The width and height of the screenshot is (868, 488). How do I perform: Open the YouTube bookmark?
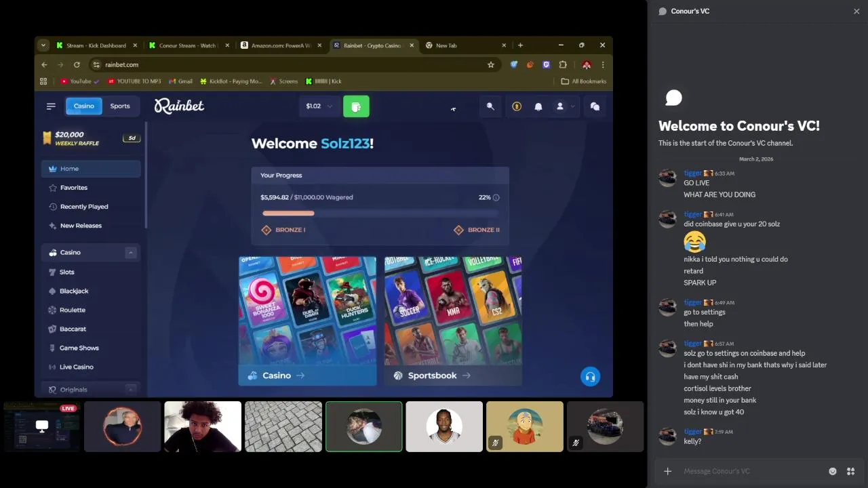pyautogui.click(x=79, y=81)
